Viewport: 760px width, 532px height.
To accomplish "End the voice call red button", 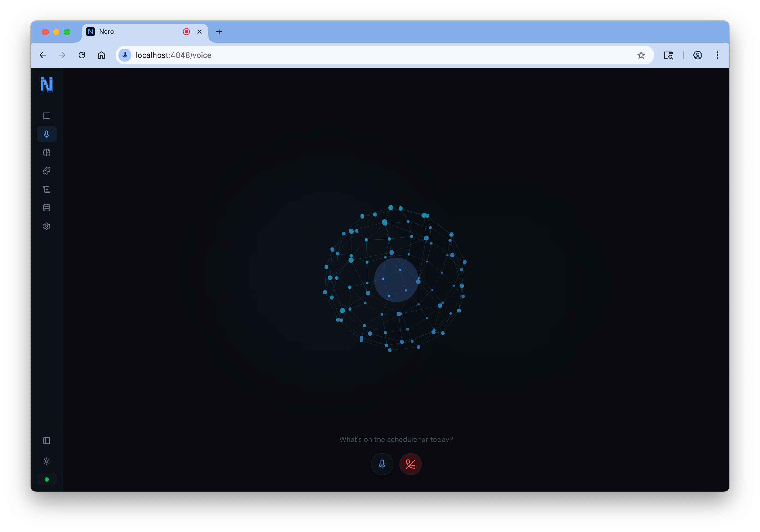I will pos(411,464).
